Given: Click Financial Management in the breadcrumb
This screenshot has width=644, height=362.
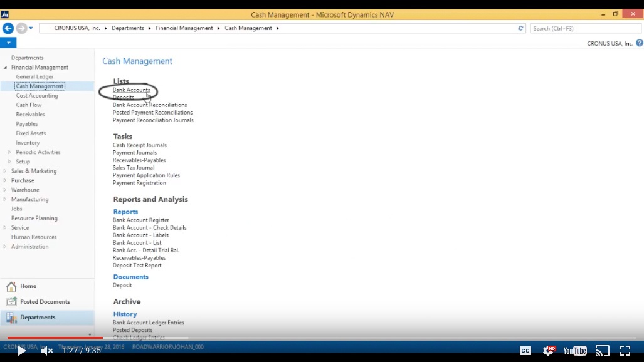Looking at the screenshot, I should (184, 28).
